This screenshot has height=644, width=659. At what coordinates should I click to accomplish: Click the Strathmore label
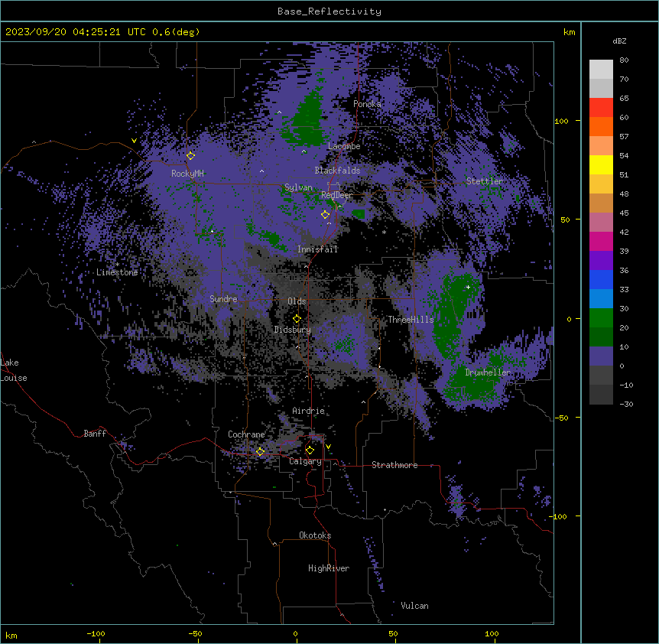[x=394, y=465]
